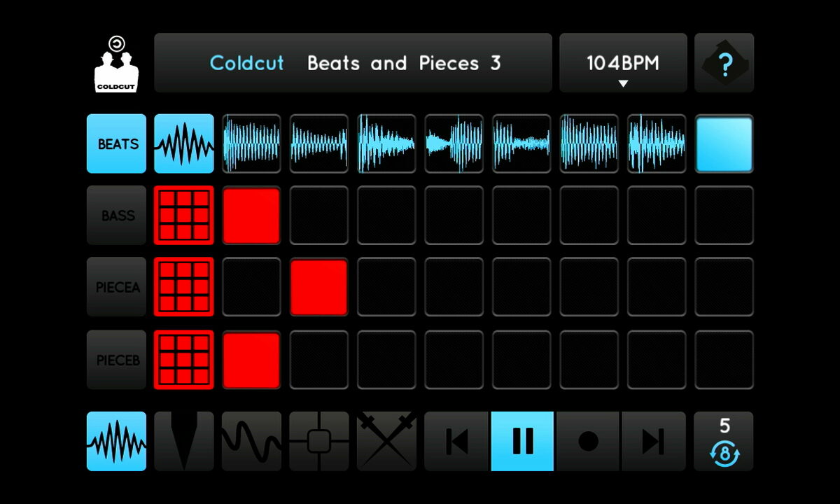The image size is (840, 504).
Task: Select the BASS track label
Action: tap(116, 216)
